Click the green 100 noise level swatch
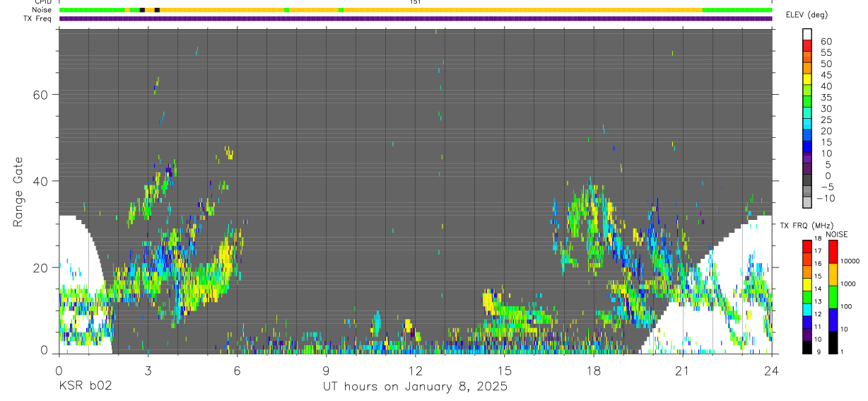 (833, 297)
